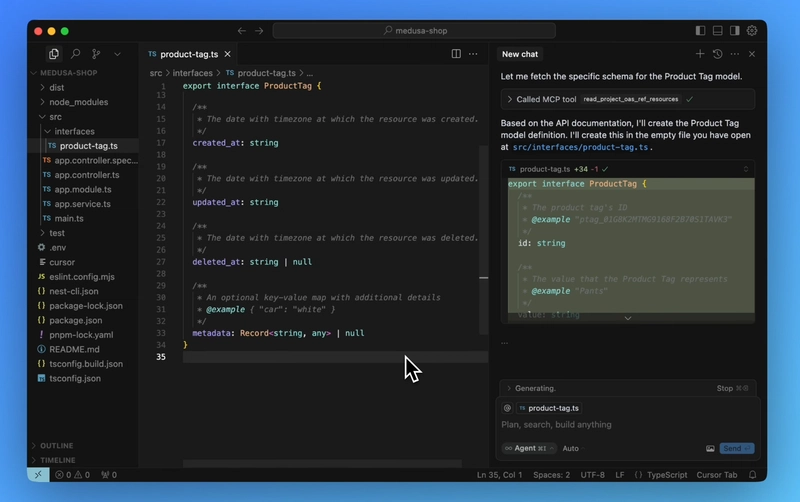Toggle the bottom panel layout icon
This screenshot has width=800, height=502.
click(717, 31)
